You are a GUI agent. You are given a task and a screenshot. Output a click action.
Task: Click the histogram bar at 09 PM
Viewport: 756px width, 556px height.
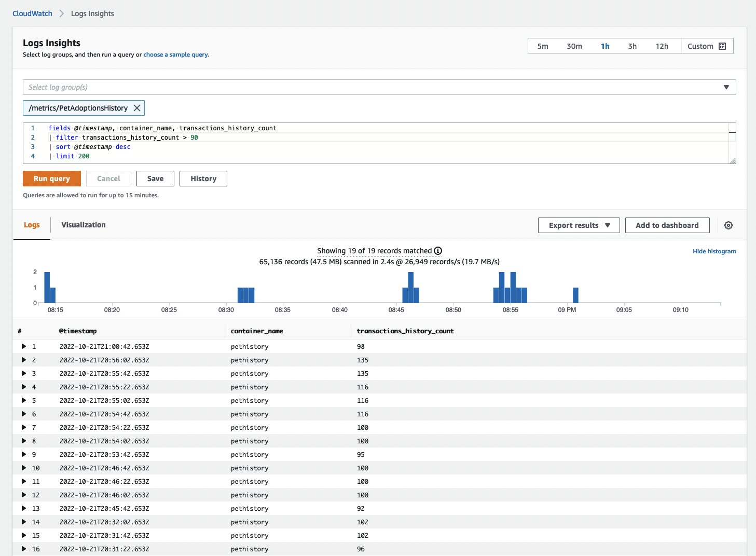pyautogui.click(x=575, y=295)
